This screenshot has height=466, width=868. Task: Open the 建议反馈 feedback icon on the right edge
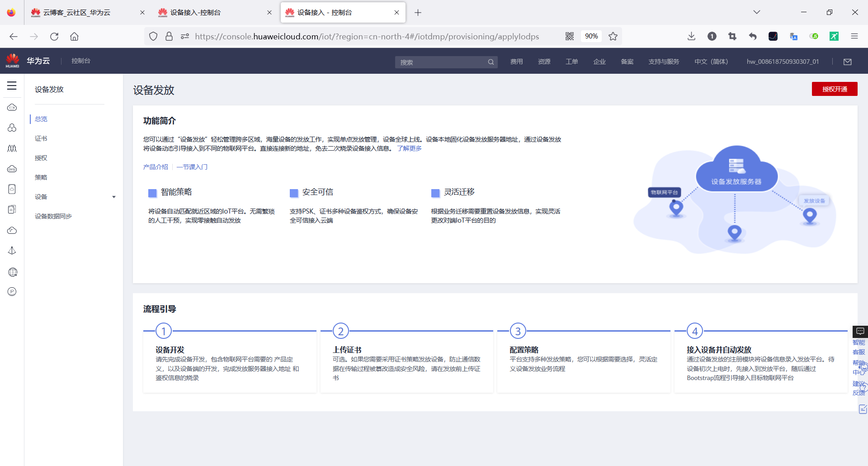coord(863,409)
